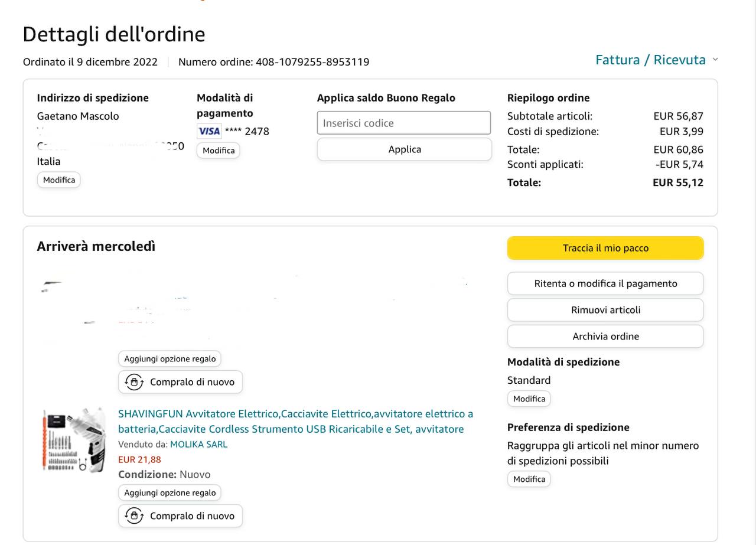756x545 pixels.
Task: Click Aggiungi opzione regalo for the first item
Action: [170, 358]
